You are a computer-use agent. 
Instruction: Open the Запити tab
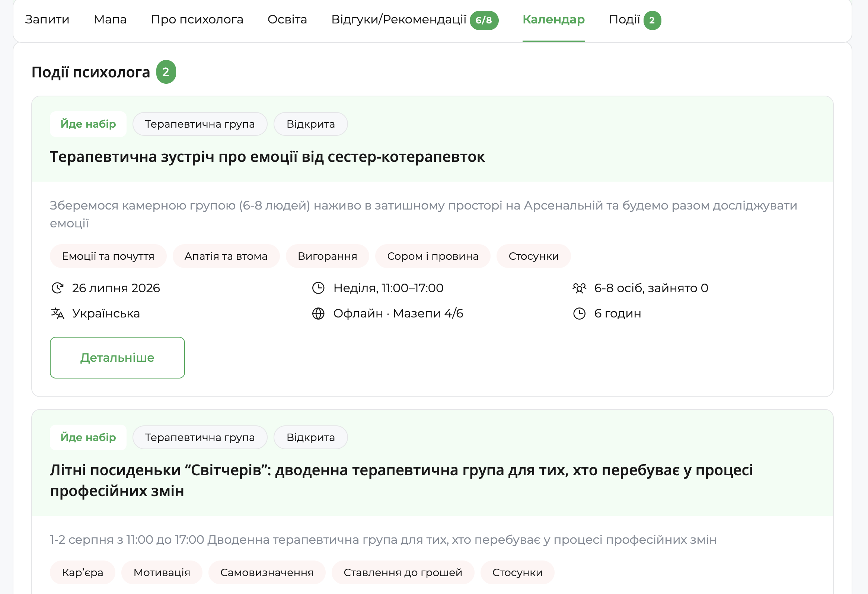coord(47,19)
